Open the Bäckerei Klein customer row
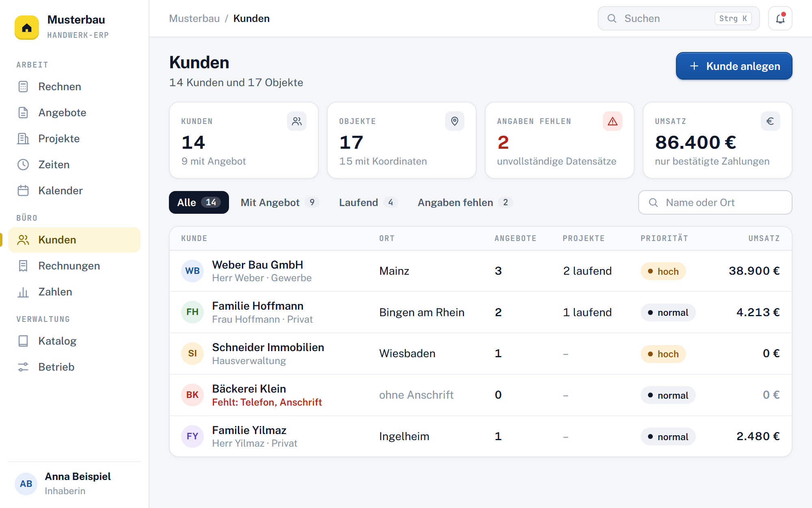Image resolution: width=812 pixels, height=508 pixels. tap(480, 395)
